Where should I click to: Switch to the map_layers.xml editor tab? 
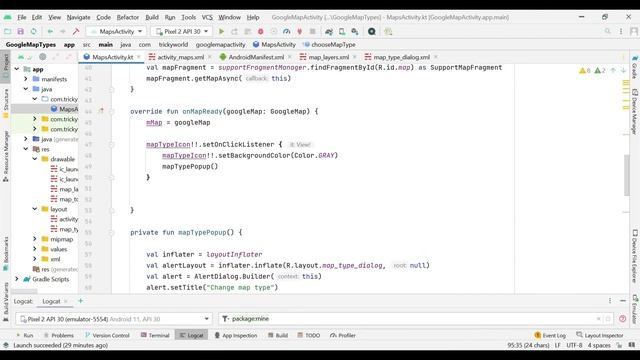[x=329, y=57]
